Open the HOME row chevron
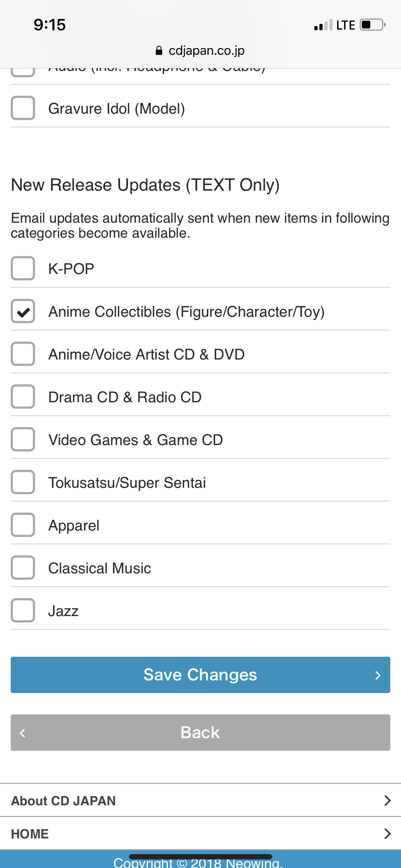This screenshot has height=868, width=401. coord(387,834)
